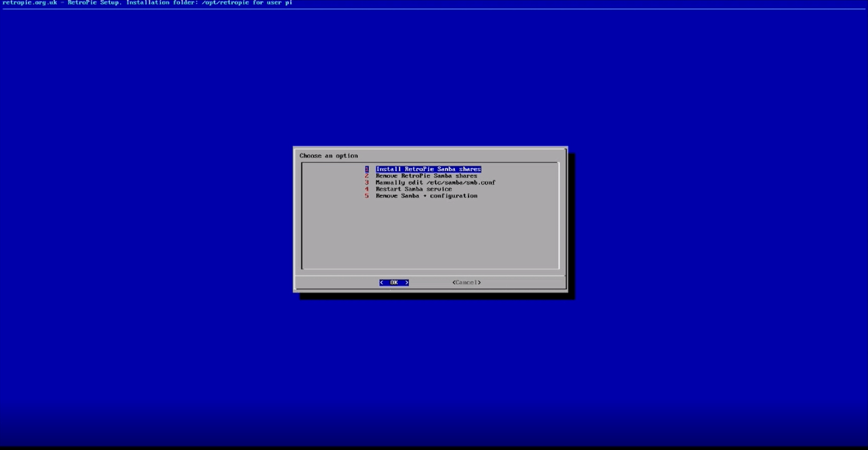Viewport: 868px width, 450px height.
Task: Click the RetroPie Setup header text
Action: pyautogui.click(x=147, y=3)
